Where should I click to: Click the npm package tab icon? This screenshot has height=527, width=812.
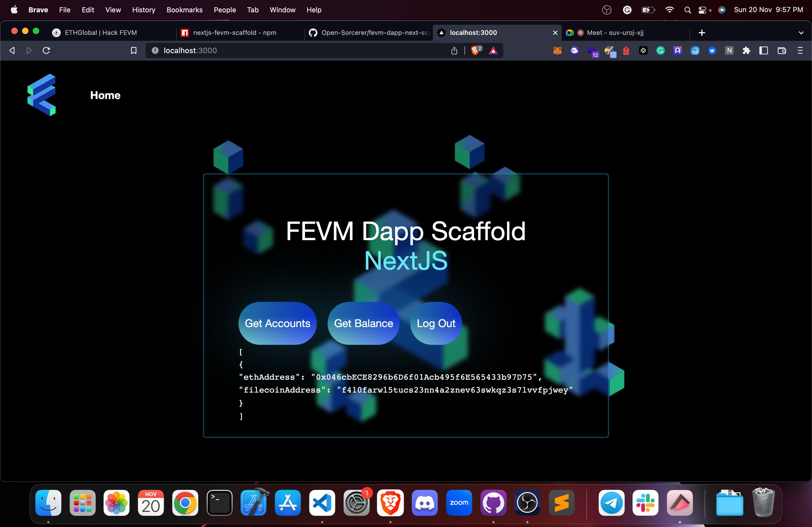pyautogui.click(x=185, y=32)
